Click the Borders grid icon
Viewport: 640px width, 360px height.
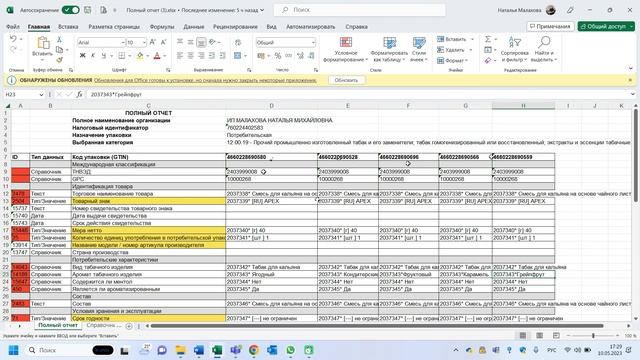(x=122, y=56)
